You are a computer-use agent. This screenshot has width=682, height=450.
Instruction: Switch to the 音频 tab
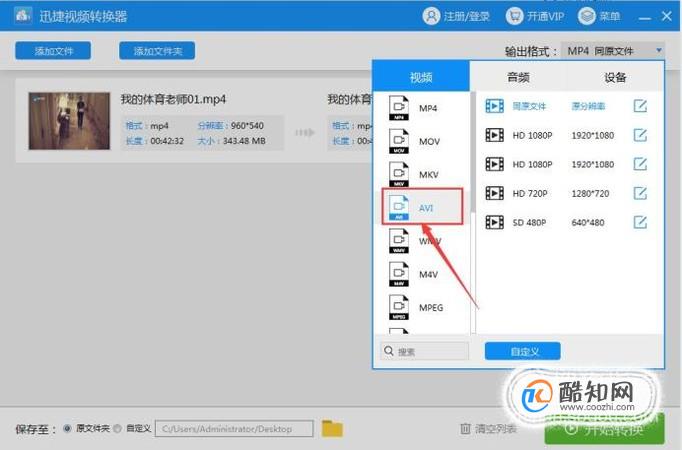point(518,77)
